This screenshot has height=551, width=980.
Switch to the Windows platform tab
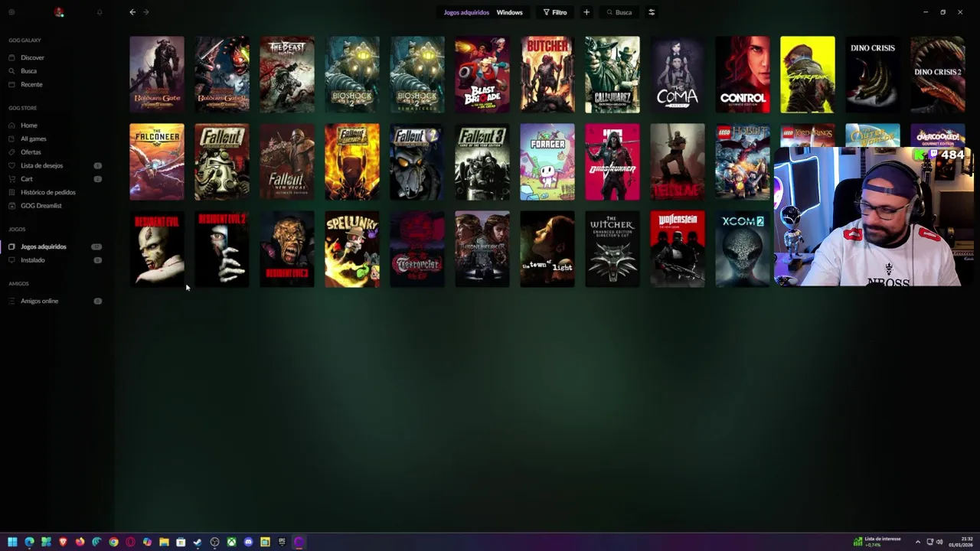click(509, 12)
